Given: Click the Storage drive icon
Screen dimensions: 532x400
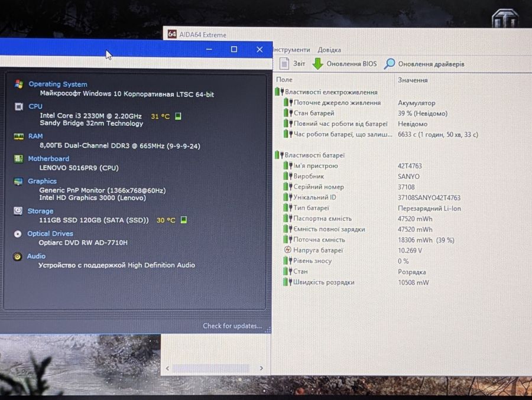Looking at the screenshot, I should click(x=18, y=211).
